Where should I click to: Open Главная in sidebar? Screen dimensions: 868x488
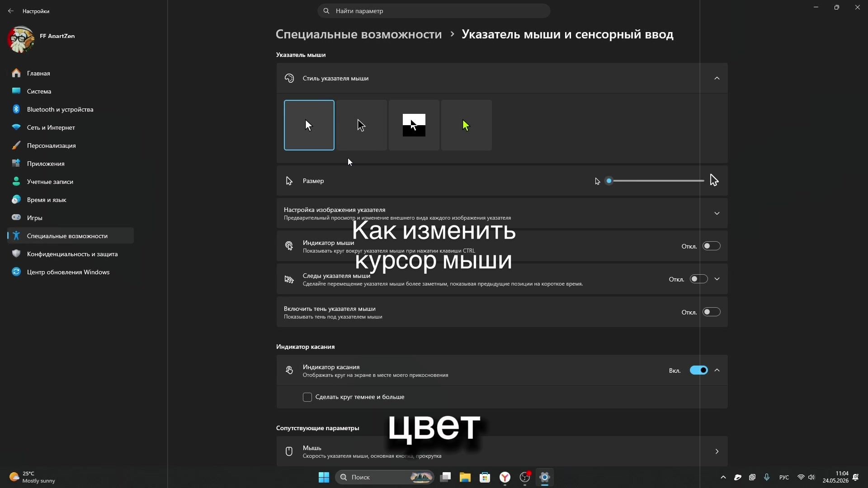[x=71, y=73]
